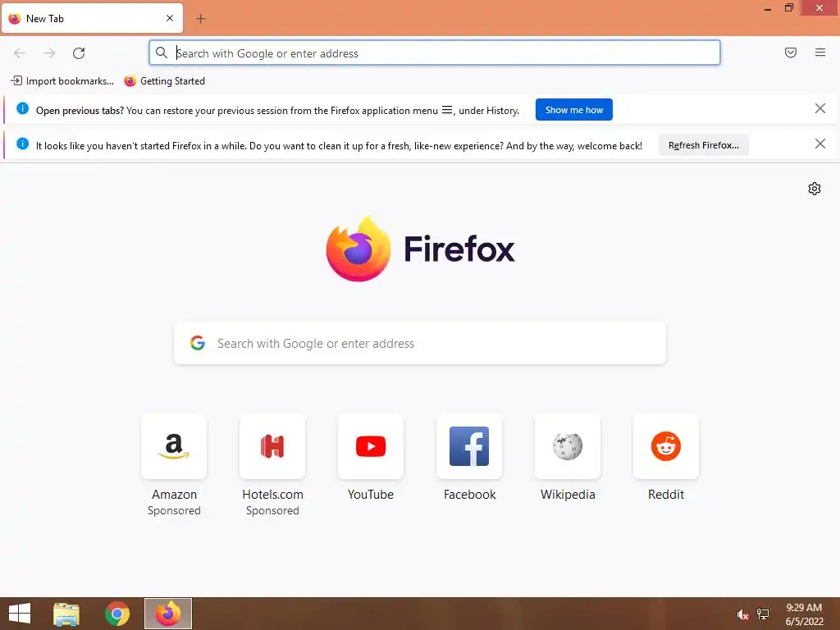The width and height of the screenshot is (840, 630).
Task: Open the Amazon sponsored shortcut tile
Action: tap(174, 446)
